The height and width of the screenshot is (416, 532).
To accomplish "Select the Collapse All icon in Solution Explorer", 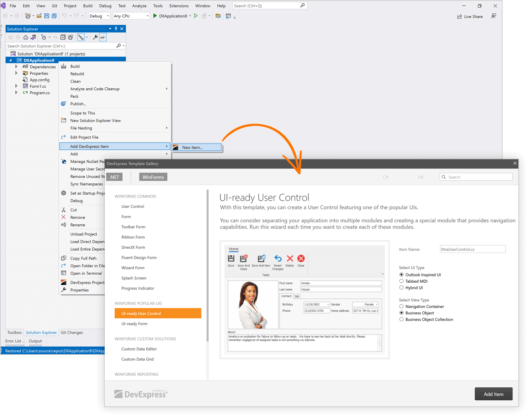I will coord(63,37).
